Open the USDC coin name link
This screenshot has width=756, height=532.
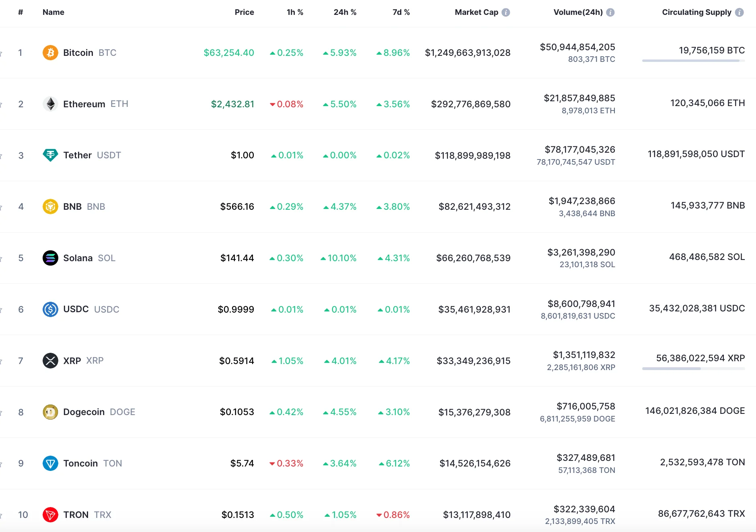point(76,309)
